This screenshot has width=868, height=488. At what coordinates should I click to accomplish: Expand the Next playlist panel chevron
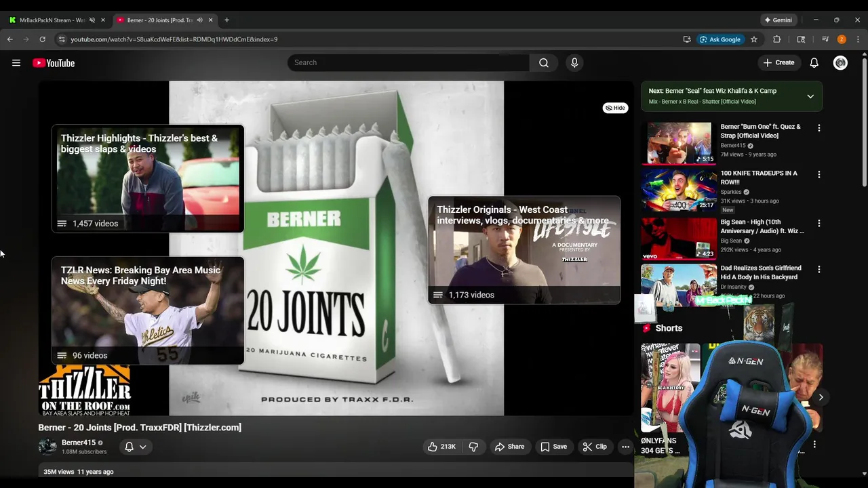pos(810,96)
